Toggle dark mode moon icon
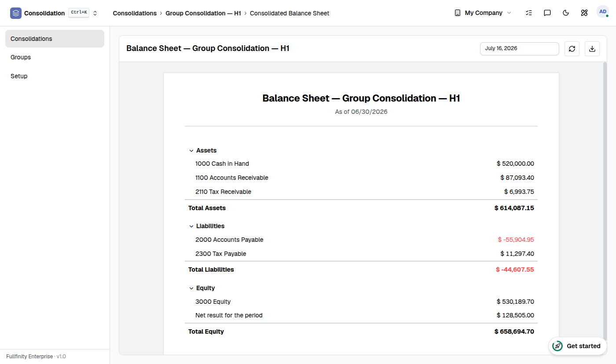616x364 pixels. coord(566,13)
